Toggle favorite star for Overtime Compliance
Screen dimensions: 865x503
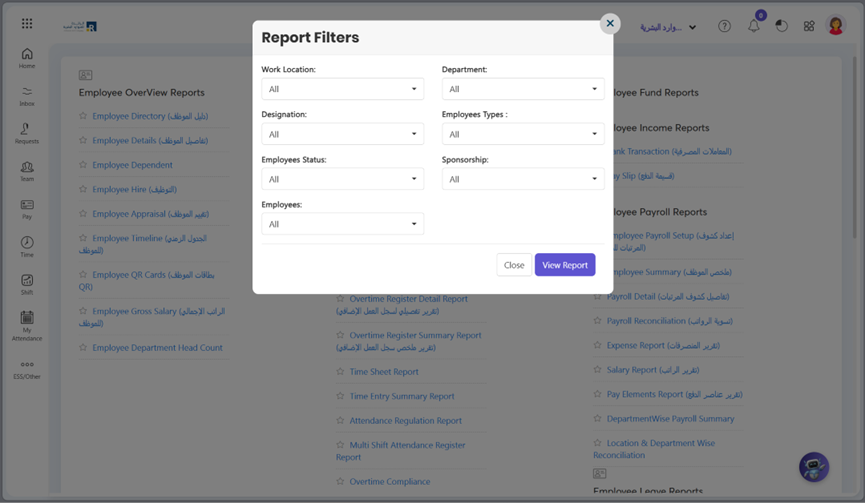[341, 482]
